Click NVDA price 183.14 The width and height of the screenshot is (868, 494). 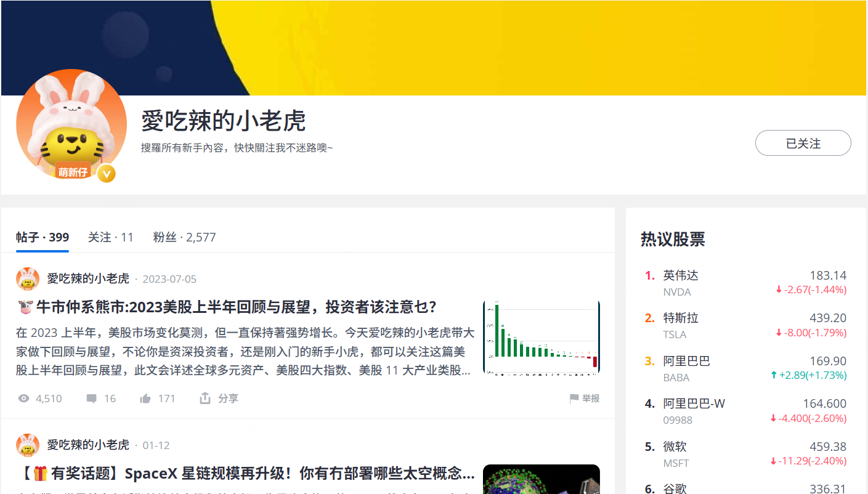pos(828,275)
